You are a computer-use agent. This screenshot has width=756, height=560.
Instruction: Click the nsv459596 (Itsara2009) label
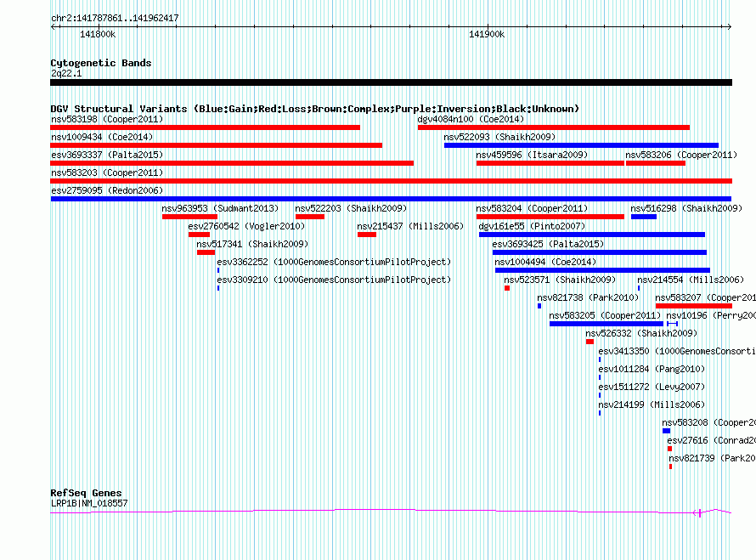[532, 155]
